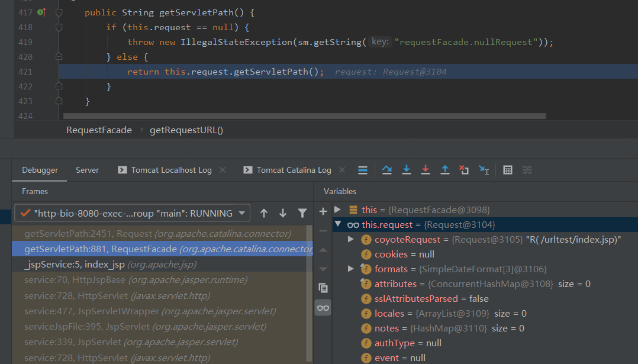Image resolution: width=638 pixels, height=364 pixels.
Task: Click the Step Into arrow icon
Action: tap(407, 170)
